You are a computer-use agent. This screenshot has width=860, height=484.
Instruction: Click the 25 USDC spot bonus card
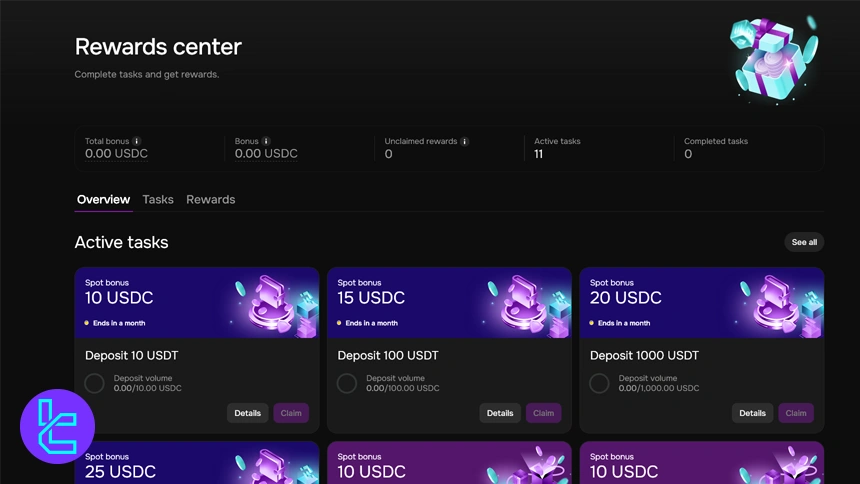click(x=196, y=463)
